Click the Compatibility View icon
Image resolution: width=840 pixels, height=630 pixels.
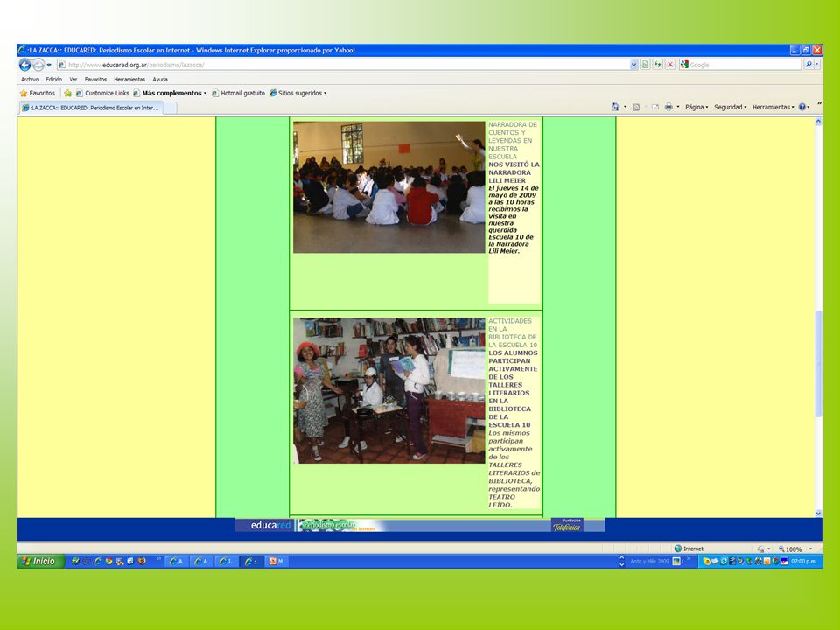click(x=646, y=65)
